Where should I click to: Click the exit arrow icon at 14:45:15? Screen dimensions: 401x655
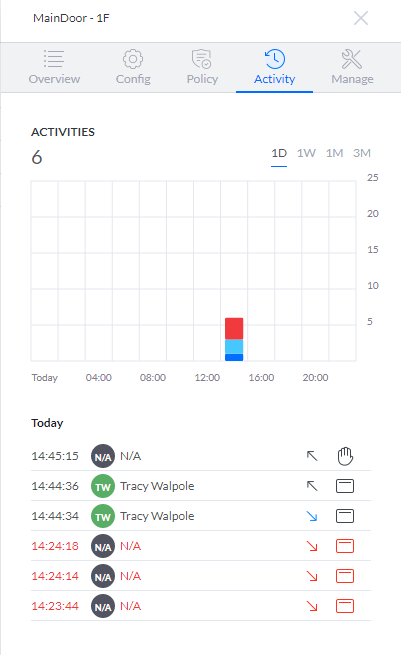tap(312, 456)
